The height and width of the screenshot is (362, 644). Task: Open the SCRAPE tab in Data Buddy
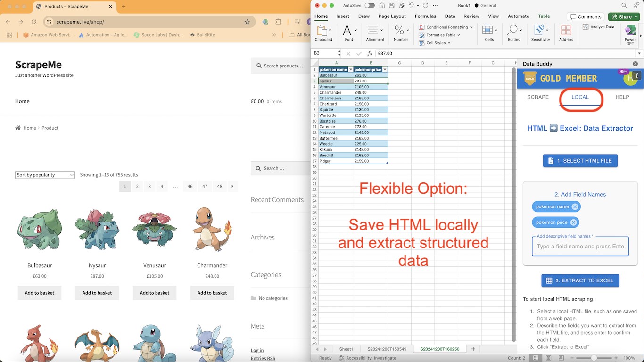pyautogui.click(x=538, y=97)
